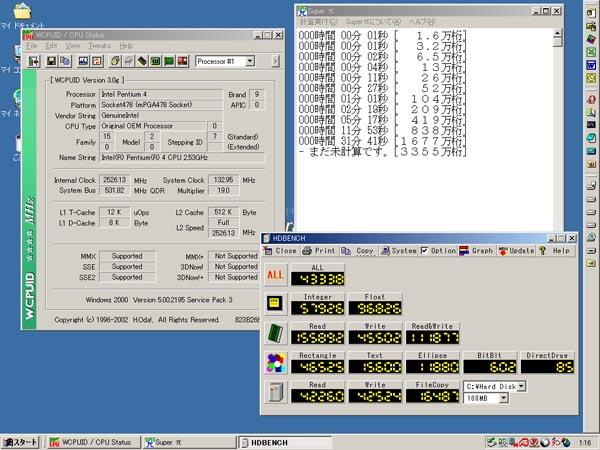Click the FileCopy score 16487 display
This screenshot has height=450, width=600.
(432, 396)
